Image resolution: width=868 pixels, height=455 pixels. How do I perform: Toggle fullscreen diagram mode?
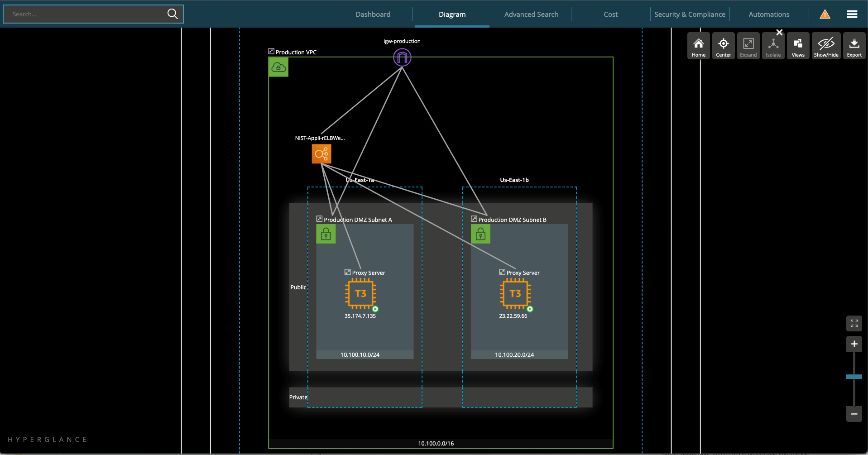click(854, 323)
